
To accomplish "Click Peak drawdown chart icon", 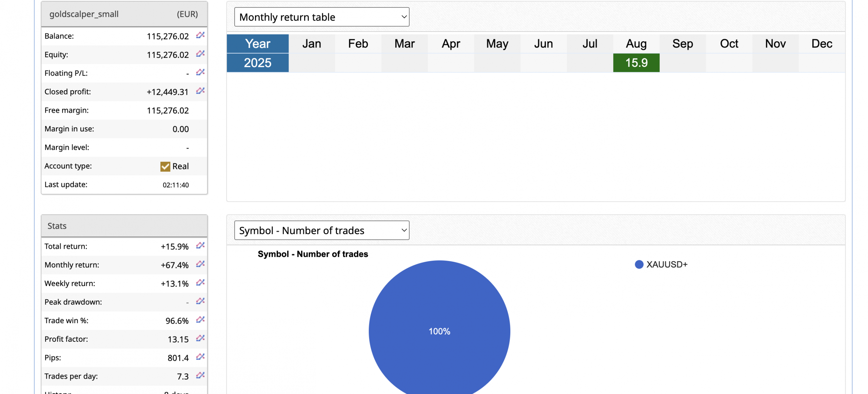I will (200, 301).
